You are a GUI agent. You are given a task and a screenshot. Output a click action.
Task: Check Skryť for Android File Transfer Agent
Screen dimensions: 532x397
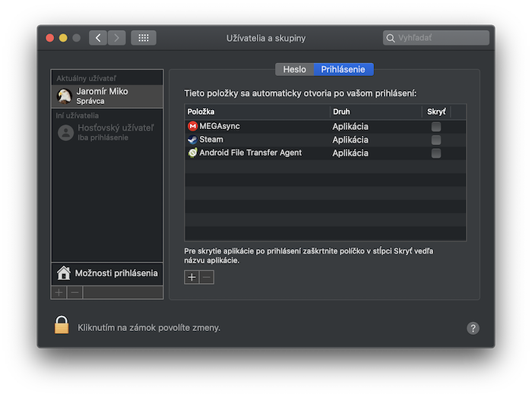pos(435,153)
